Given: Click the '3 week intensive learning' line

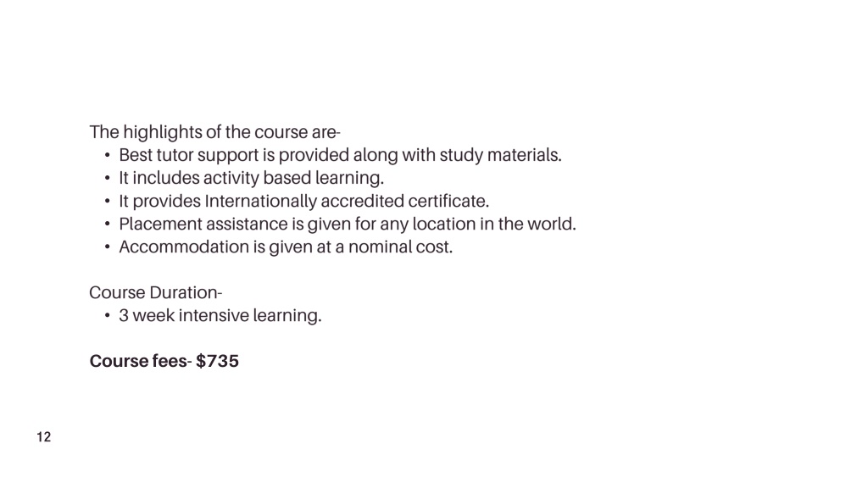Looking at the screenshot, I should pos(220,315).
